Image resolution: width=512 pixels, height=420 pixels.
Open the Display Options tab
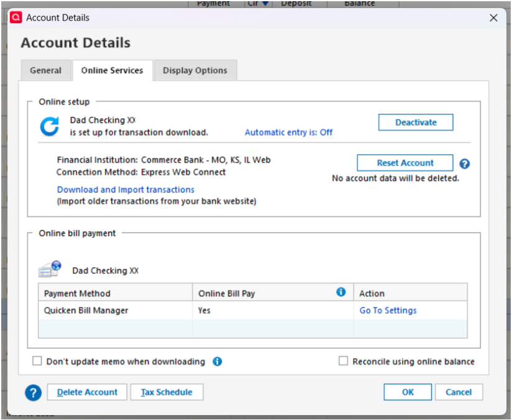[x=195, y=70]
